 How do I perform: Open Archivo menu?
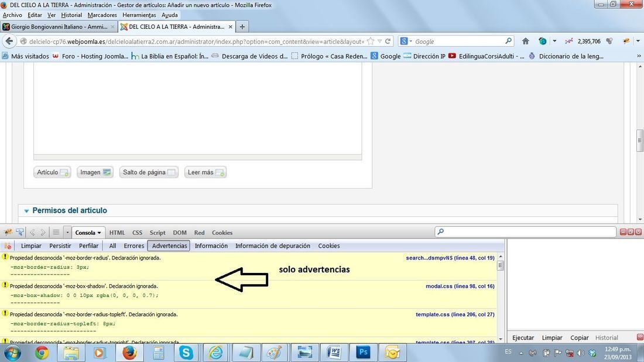point(12,15)
